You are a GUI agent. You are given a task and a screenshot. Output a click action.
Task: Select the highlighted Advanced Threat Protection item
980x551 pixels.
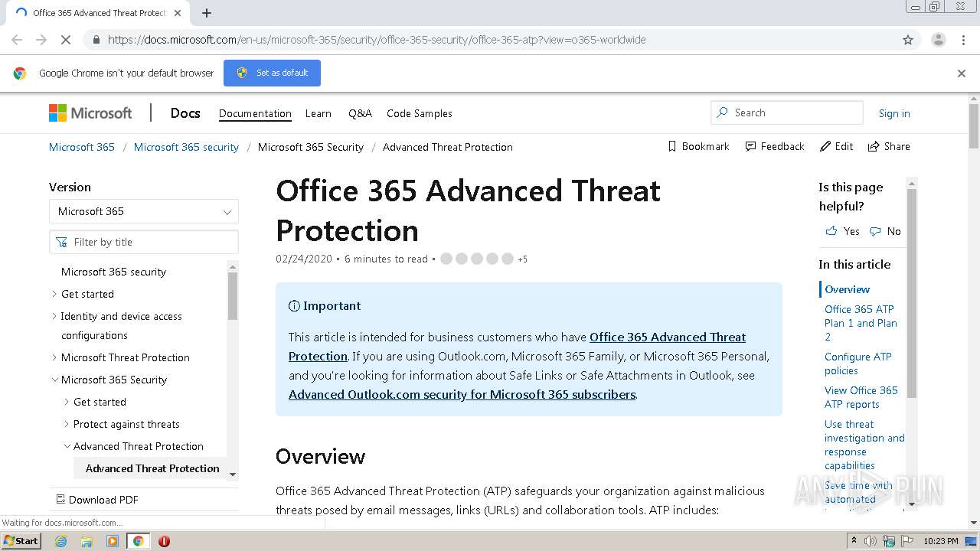pos(152,468)
